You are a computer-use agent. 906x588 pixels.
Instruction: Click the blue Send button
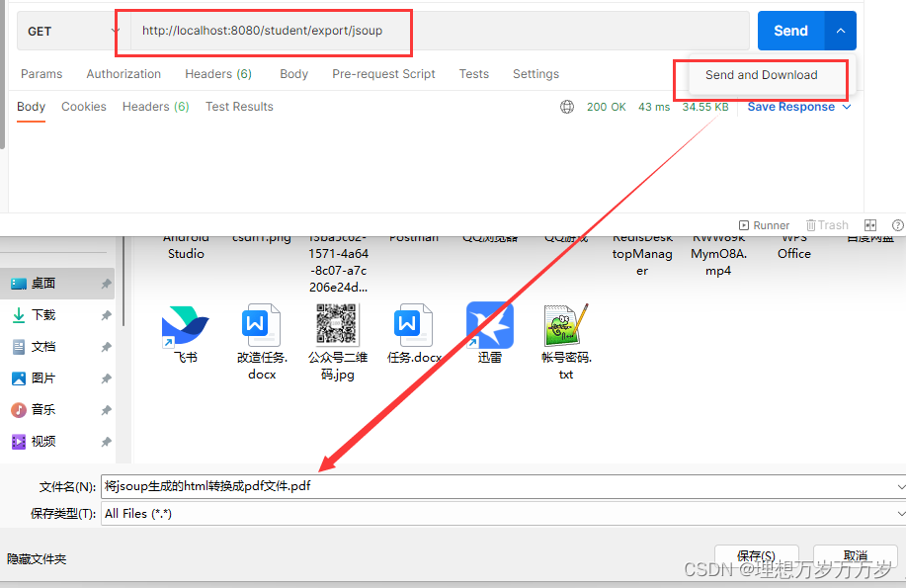point(790,31)
